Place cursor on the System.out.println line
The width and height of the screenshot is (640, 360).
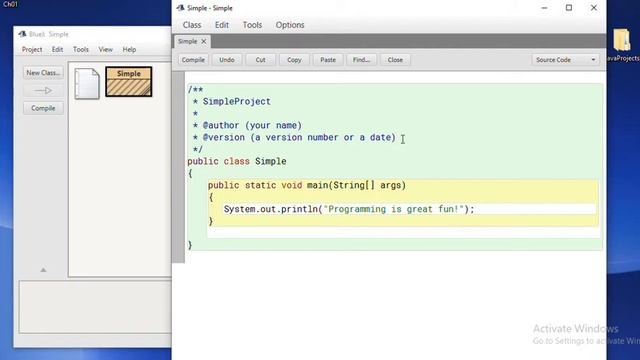pyautogui.click(x=349, y=209)
